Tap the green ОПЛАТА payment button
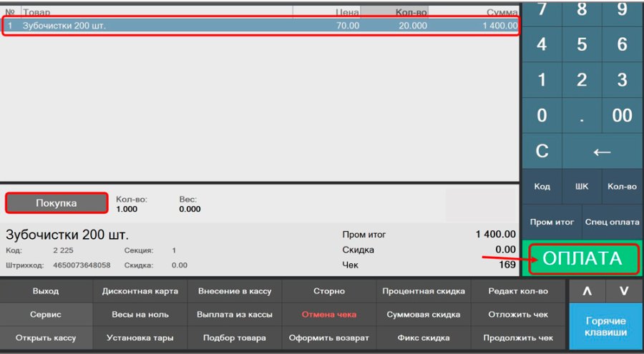 tap(583, 259)
